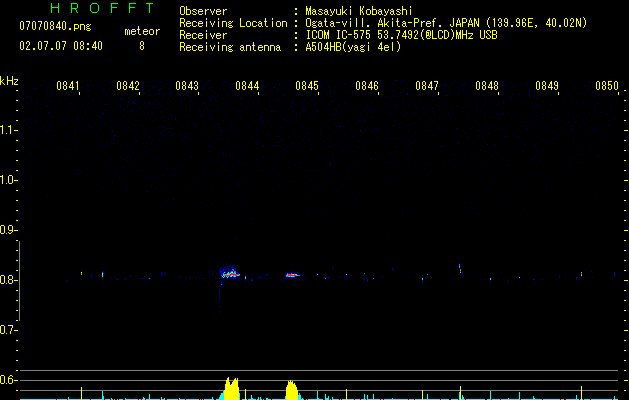This screenshot has width=629, height=400.
Task: Click the 0846 time marker
Action: pos(367,86)
